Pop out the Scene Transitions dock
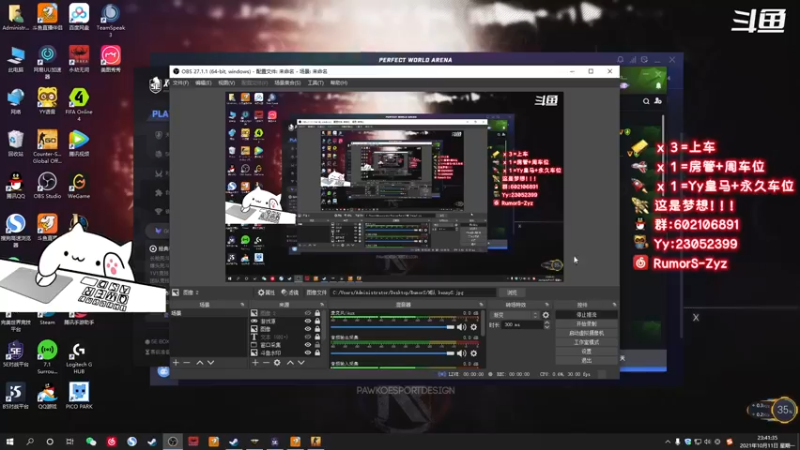Viewport: 800px width, 450px height. tap(547, 305)
